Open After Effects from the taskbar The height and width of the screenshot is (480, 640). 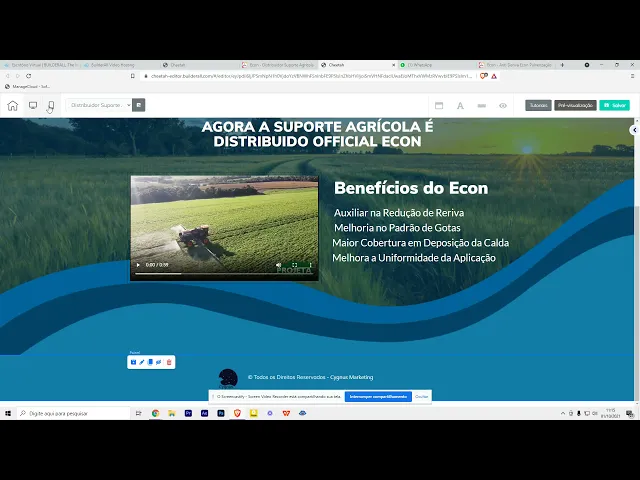[204, 413]
